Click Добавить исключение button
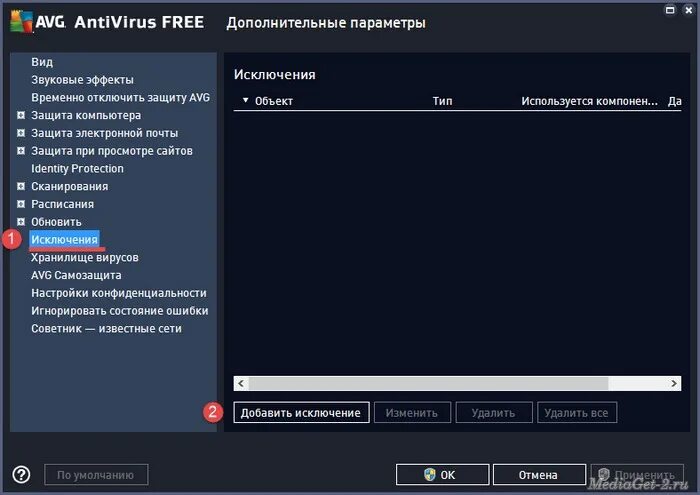Viewport: 700px width, 495px height. [301, 412]
